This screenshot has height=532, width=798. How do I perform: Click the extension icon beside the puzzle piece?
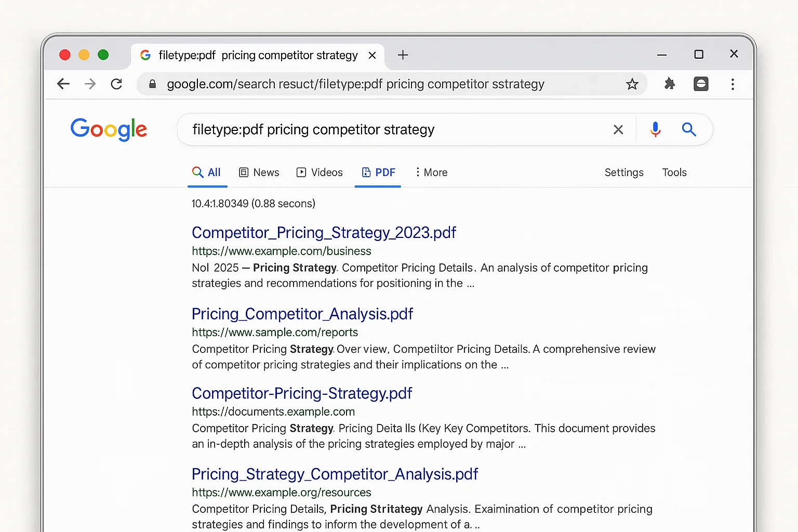tap(701, 84)
